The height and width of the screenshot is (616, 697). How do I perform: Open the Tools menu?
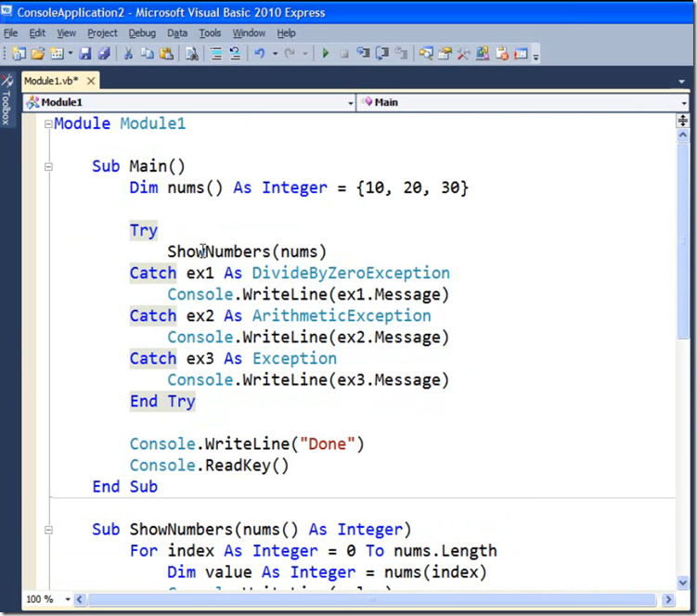click(210, 32)
